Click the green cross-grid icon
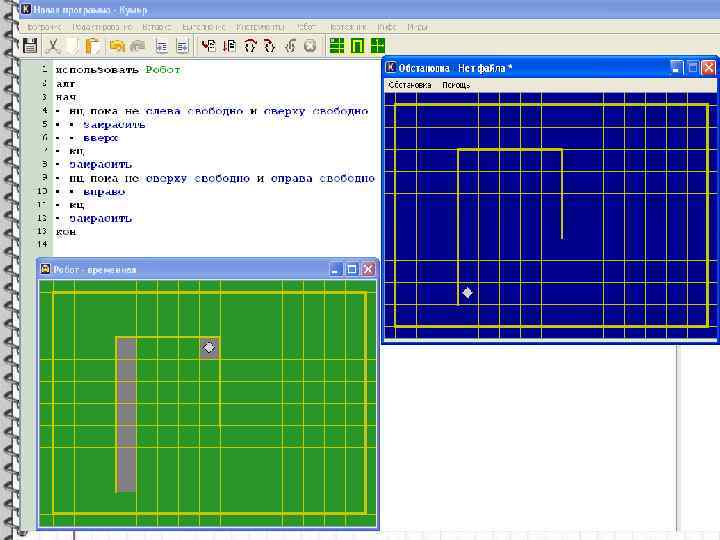 click(x=378, y=45)
